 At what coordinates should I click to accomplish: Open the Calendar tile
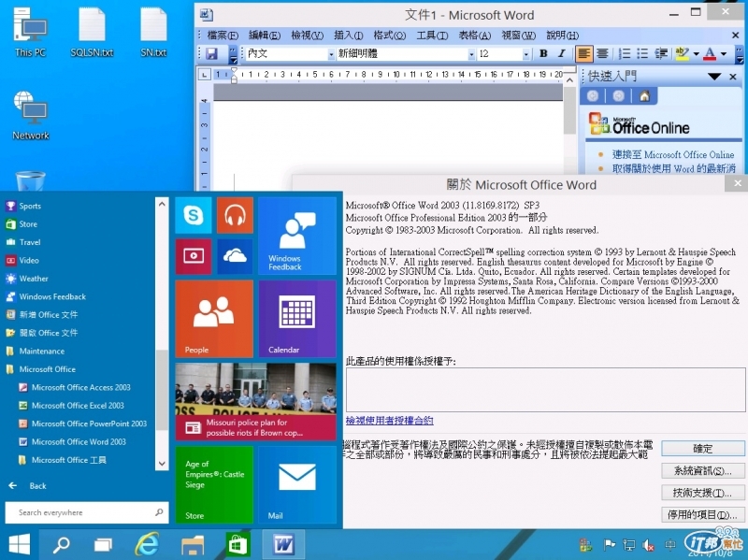pos(297,319)
